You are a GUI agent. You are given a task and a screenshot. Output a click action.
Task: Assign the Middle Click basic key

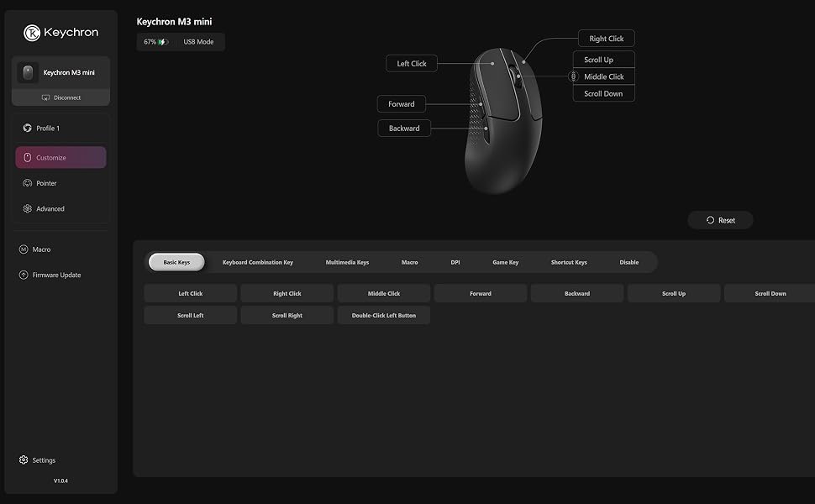(x=384, y=293)
